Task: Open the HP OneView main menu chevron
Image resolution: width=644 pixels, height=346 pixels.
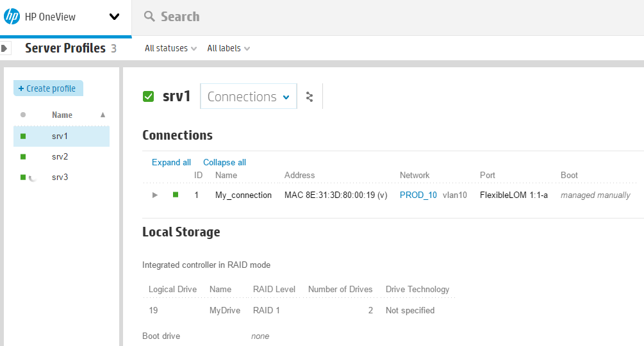Action: point(114,17)
